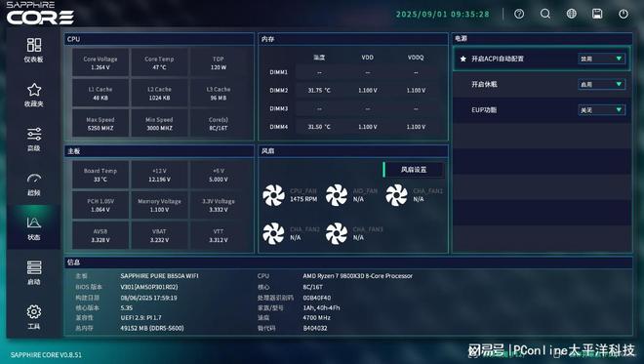The width and height of the screenshot is (644, 364).
Task: Click the 风扇设置 fan settings button
Action: (414, 170)
